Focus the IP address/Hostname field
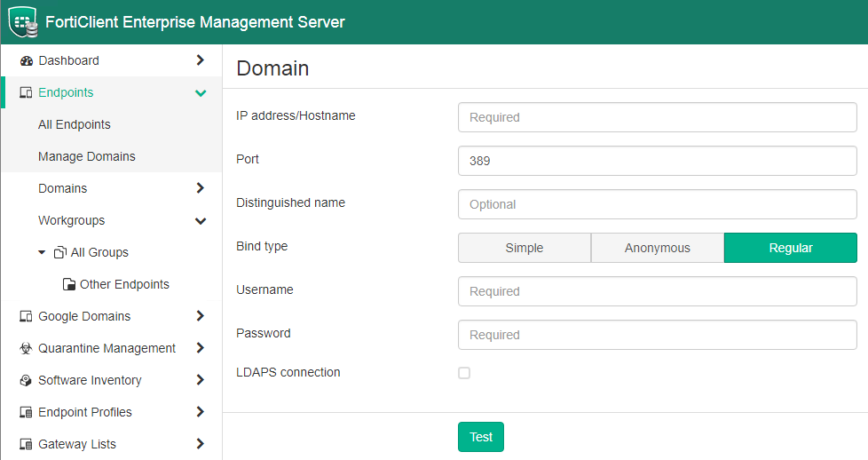868x460 pixels. point(657,117)
